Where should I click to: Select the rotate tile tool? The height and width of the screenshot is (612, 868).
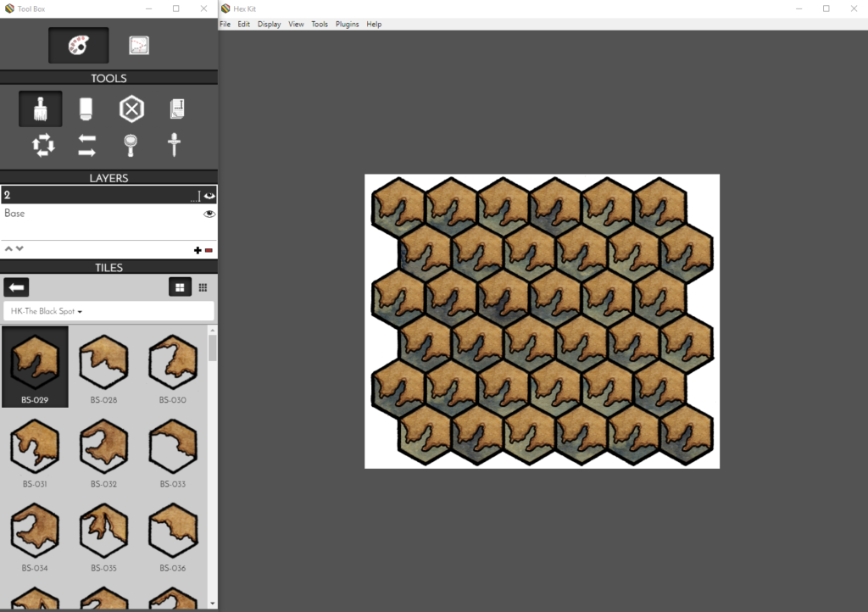point(43,145)
